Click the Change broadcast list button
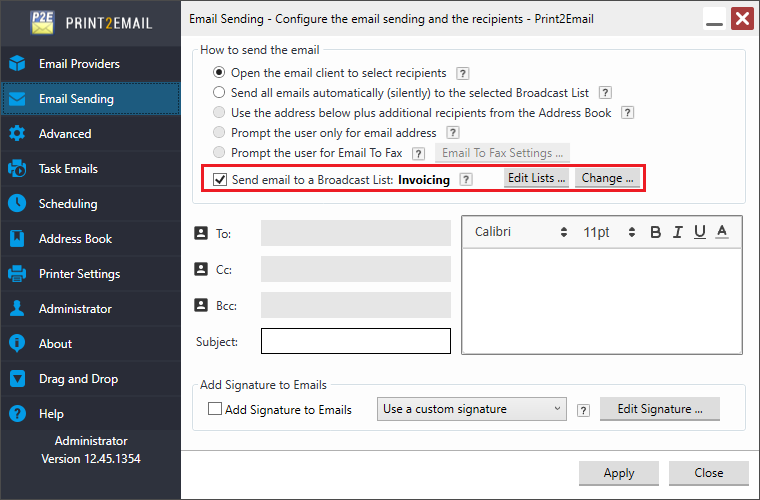The height and width of the screenshot is (500, 760). (607, 178)
